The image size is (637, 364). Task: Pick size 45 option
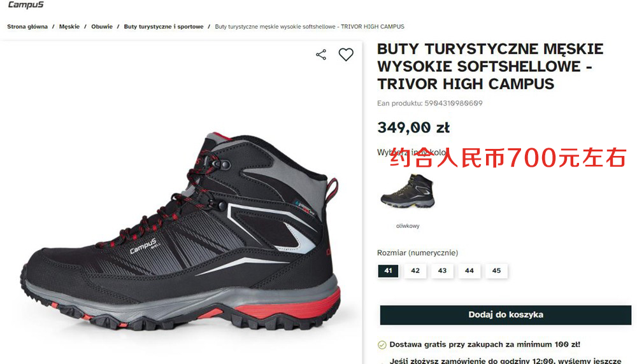click(496, 270)
